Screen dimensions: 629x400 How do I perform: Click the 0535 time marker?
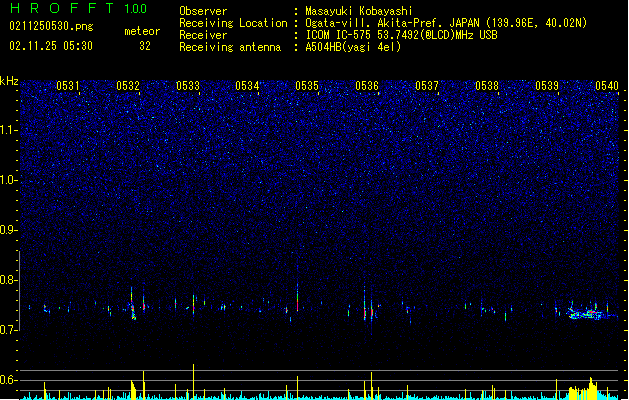click(307, 85)
